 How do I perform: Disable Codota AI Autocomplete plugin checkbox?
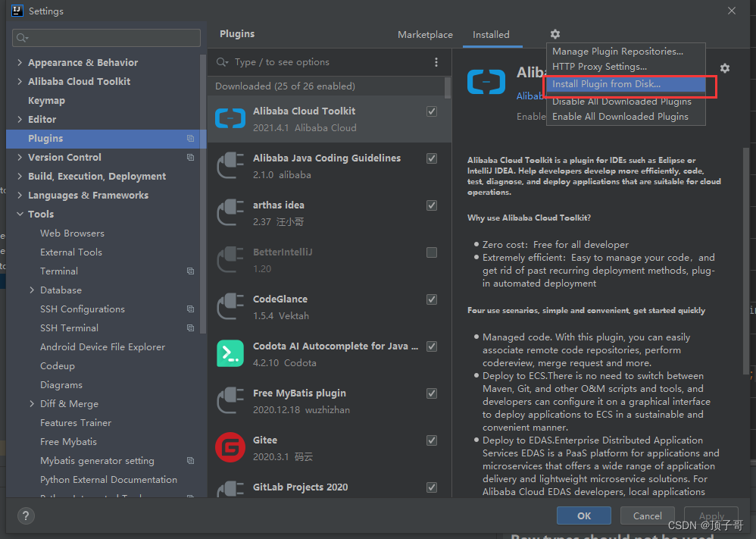click(432, 346)
